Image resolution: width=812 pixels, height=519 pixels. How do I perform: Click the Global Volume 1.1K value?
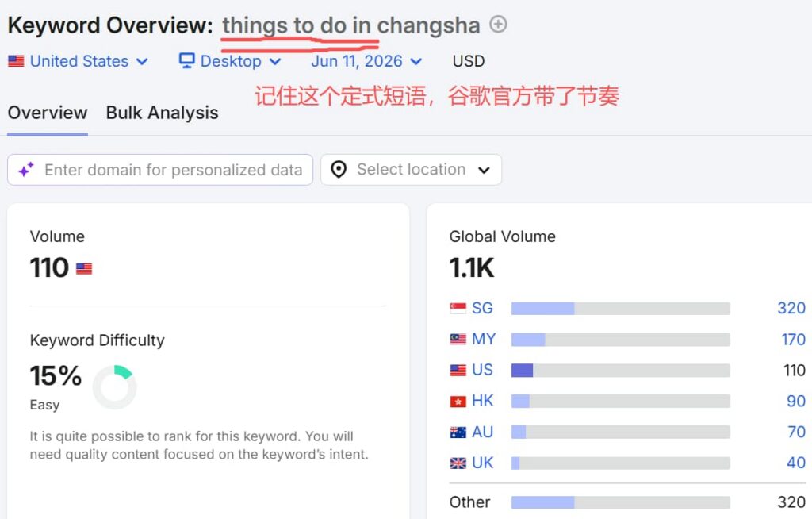click(x=472, y=267)
